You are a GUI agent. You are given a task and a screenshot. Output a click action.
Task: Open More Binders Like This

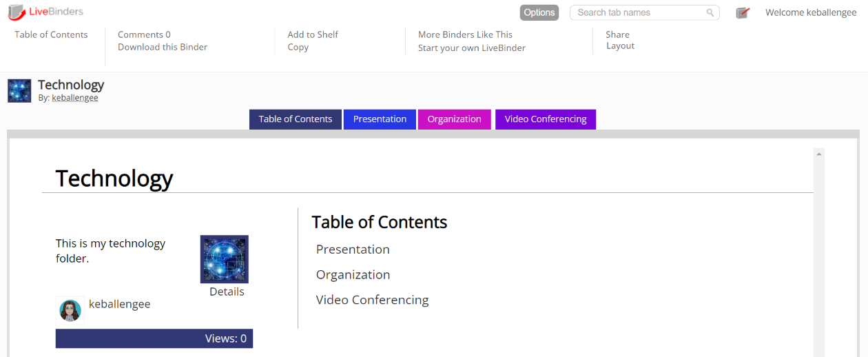point(465,34)
